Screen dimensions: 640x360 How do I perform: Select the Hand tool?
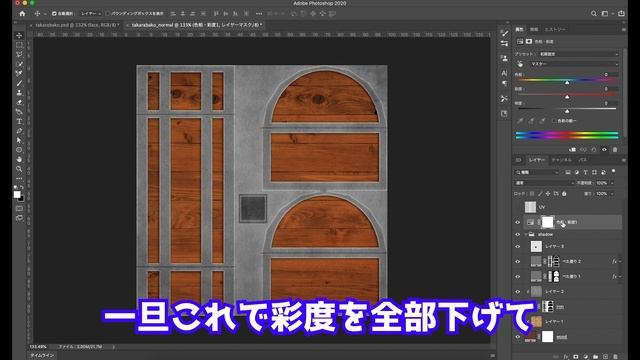pyautogui.click(x=19, y=159)
